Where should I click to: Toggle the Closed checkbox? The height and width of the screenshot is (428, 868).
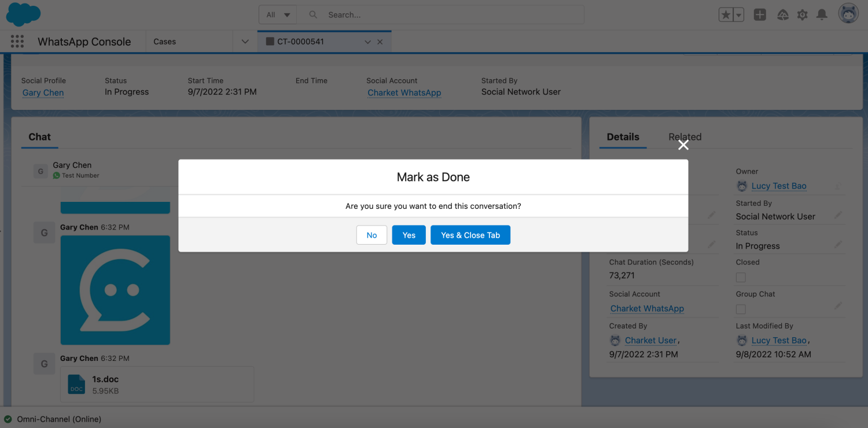click(741, 278)
